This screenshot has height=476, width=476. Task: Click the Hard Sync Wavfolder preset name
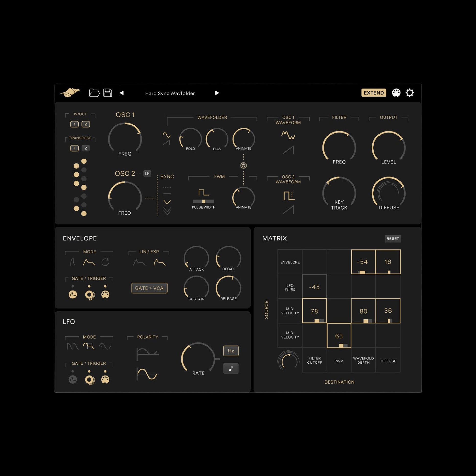click(170, 93)
